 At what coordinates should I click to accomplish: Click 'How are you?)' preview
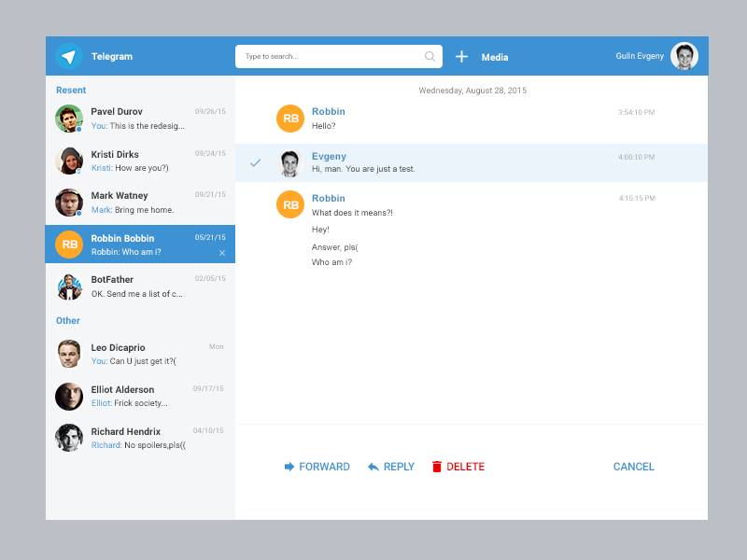(142, 168)
